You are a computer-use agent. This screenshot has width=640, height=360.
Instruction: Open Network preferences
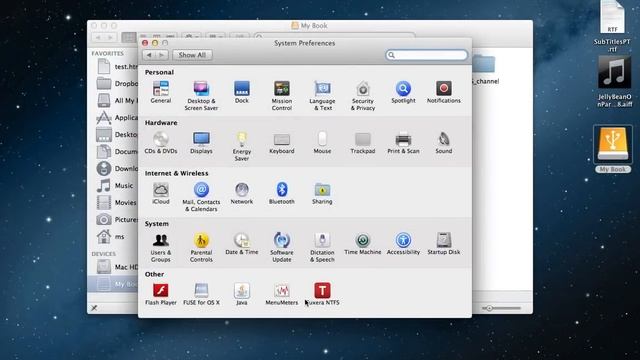[242, 193]
